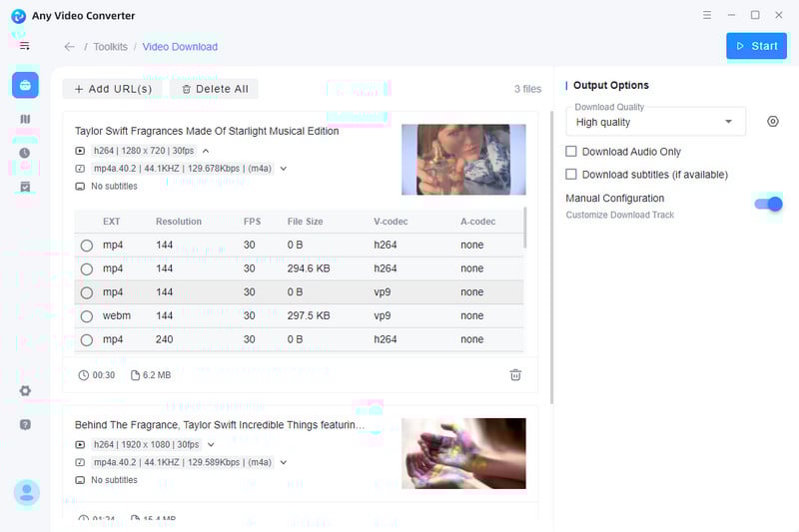
Task: Click the Video Download breadcrumb
Action: pyautogui.click(x=180, y=47)
